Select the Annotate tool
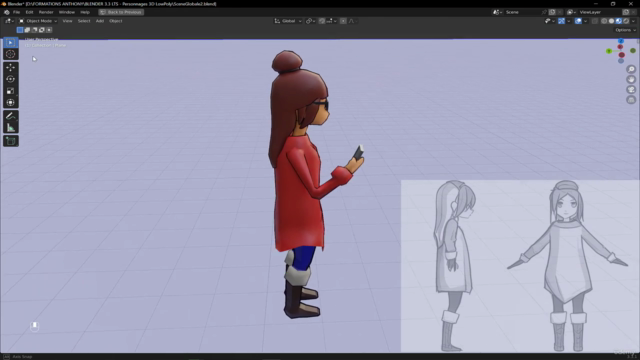 pos(11,116)
